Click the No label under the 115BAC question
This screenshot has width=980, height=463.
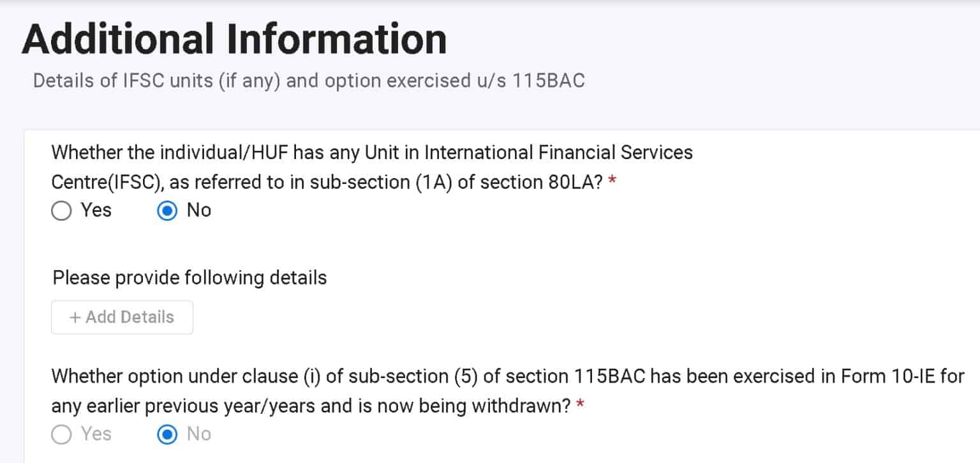[x=198, y=434]
